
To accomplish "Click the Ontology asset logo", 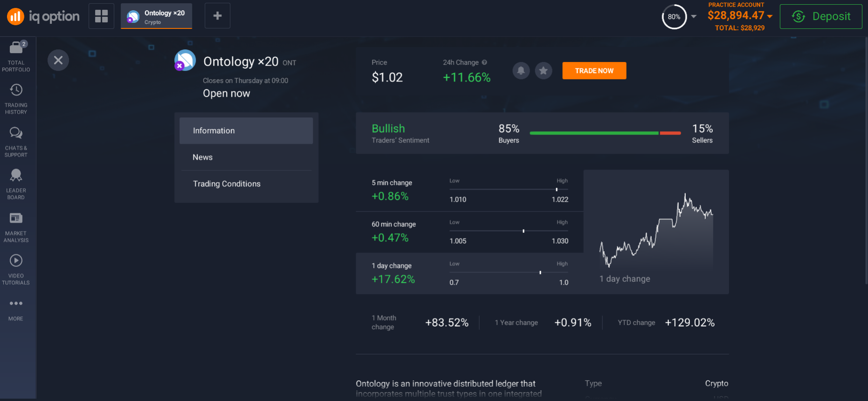I will 185,60.
